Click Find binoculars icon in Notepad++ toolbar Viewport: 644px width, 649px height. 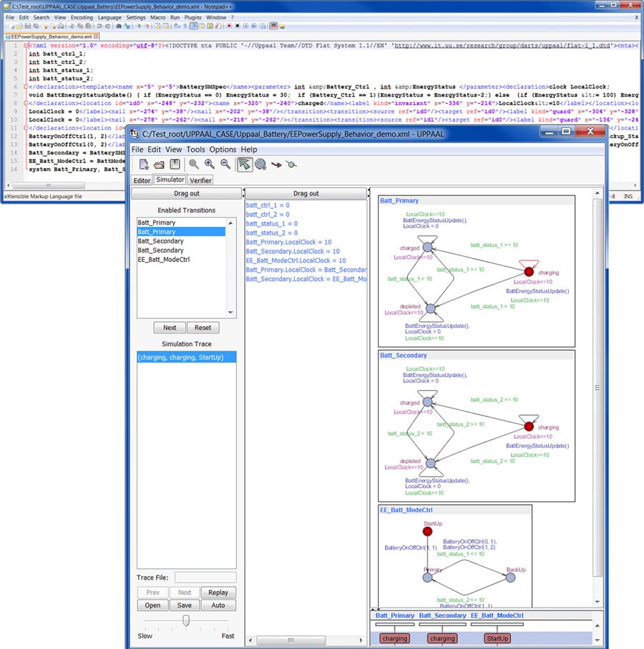point(119,26)
